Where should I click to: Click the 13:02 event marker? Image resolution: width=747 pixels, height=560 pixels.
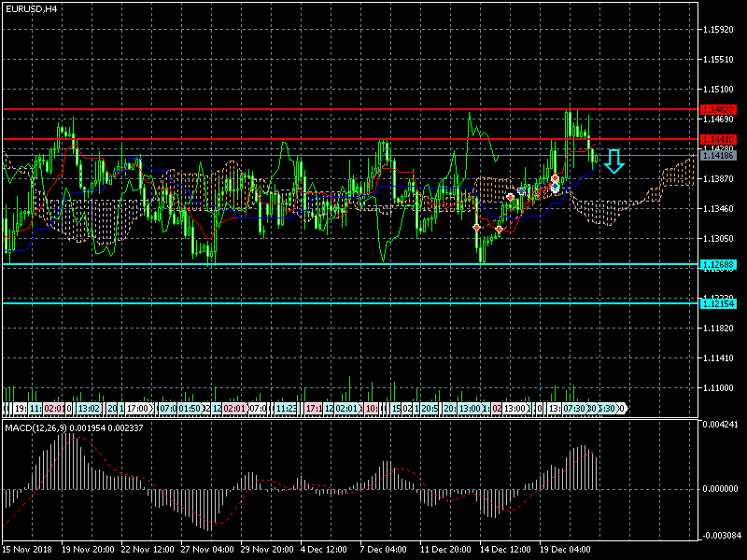(90, 409)
